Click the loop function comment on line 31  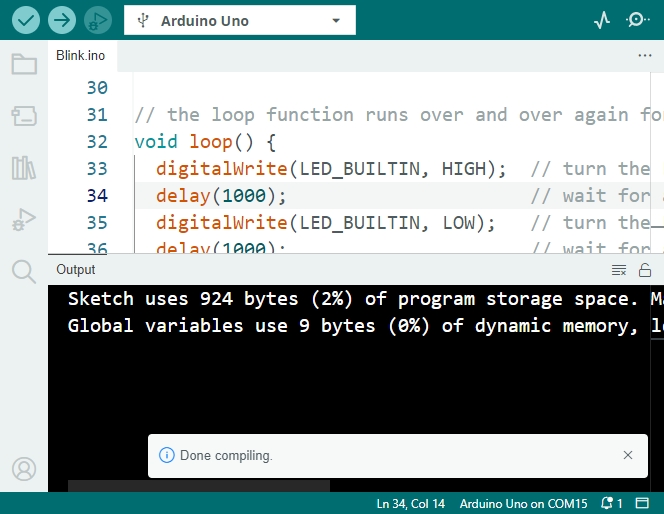point(399,115)
